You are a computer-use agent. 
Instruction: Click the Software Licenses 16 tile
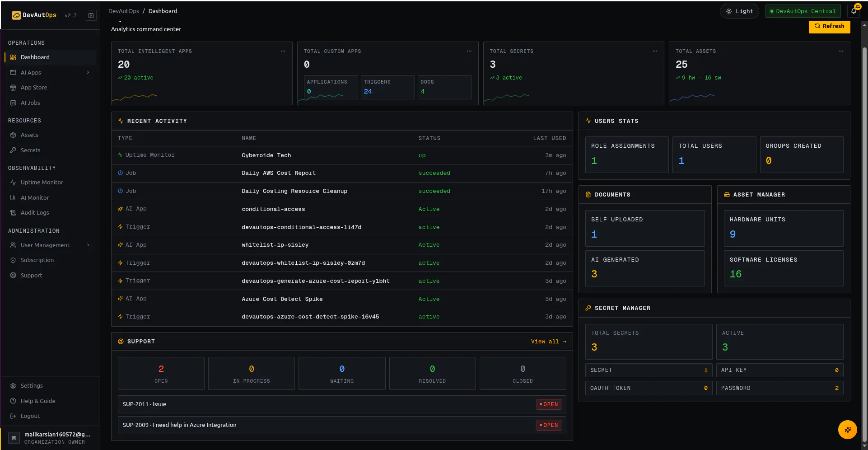[783, 268]
